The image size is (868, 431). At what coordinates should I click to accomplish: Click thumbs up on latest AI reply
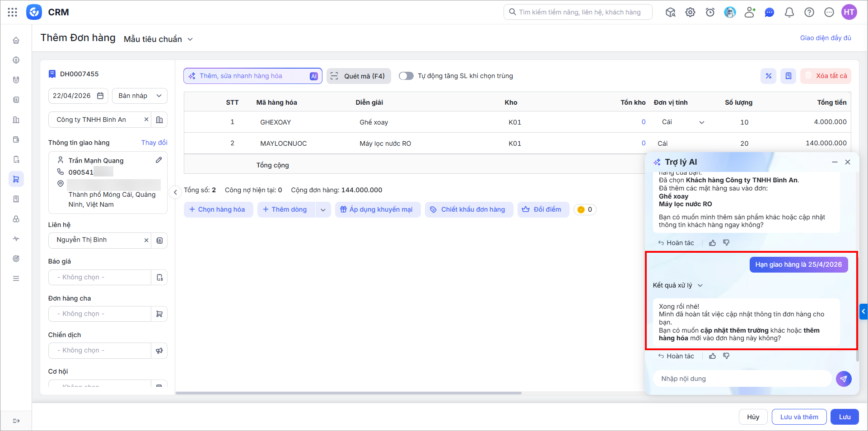(x=713, y=356)
